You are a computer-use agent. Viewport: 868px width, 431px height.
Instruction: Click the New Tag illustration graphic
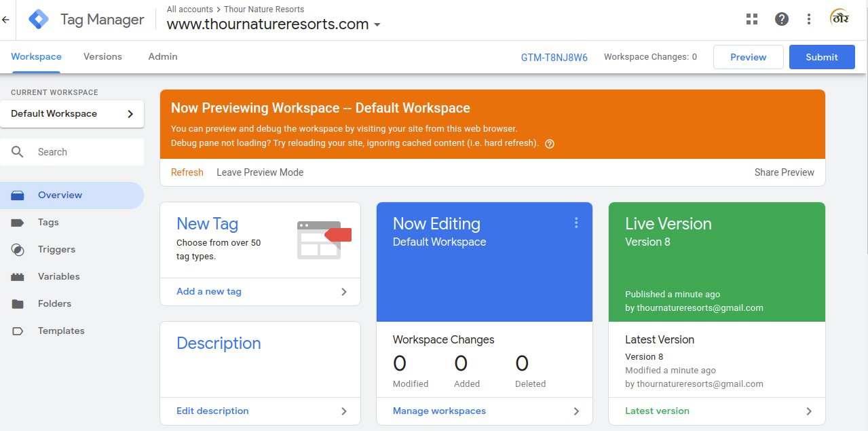click(x=324, y=240)
